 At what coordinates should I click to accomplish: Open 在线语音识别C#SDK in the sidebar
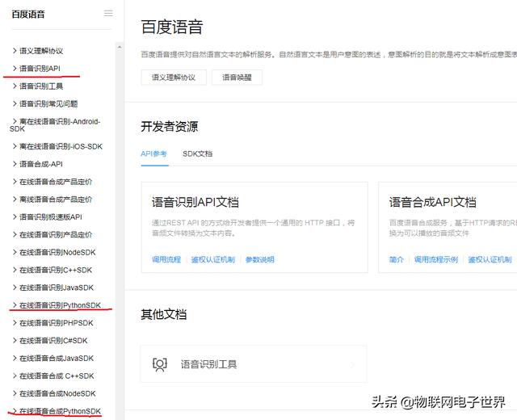pyautogui.click(x=53, y=341)
